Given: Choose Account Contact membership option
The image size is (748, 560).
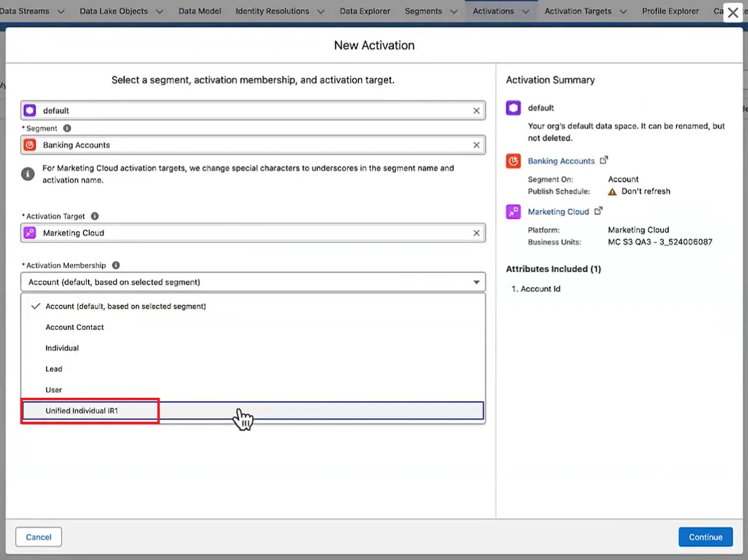Looking at the screenshot, I should click(x=253, y=327).
